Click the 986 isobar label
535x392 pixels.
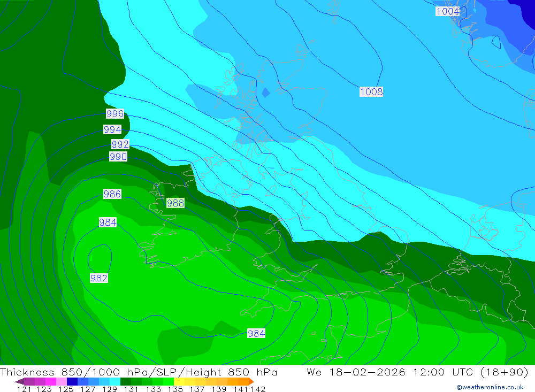(112, 194)
